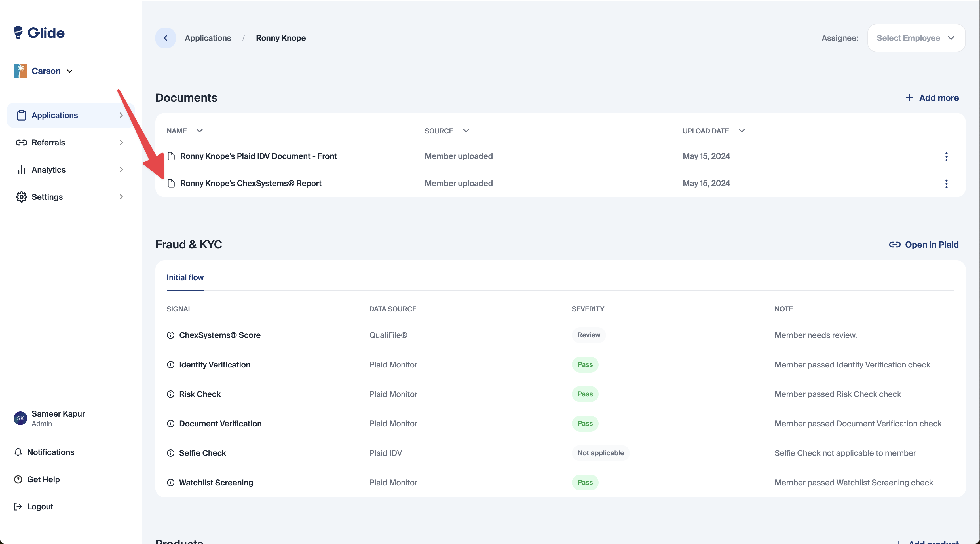The height and width of the screenshot is (544, 980).
Task: Click info icon beside Selfie Check
Action: tap(171, 453)
